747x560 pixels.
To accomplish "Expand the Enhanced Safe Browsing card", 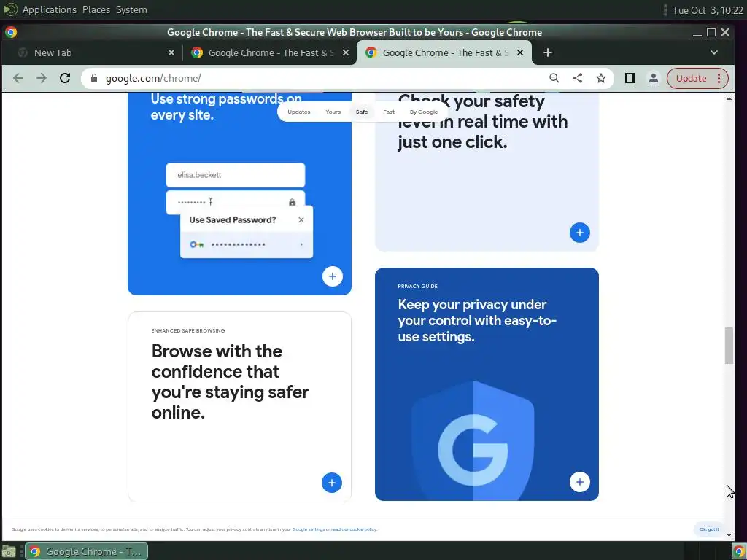I will point(332,483).
